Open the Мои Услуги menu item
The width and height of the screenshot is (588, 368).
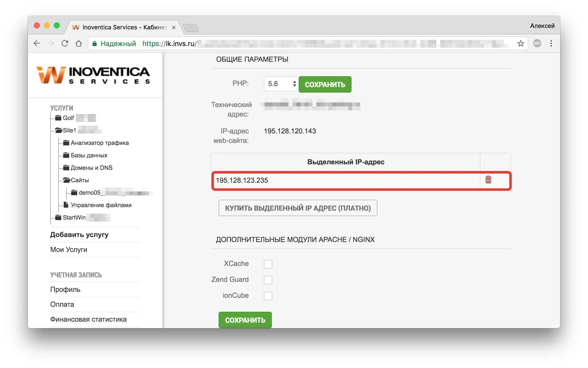click(x=69, y=249)
